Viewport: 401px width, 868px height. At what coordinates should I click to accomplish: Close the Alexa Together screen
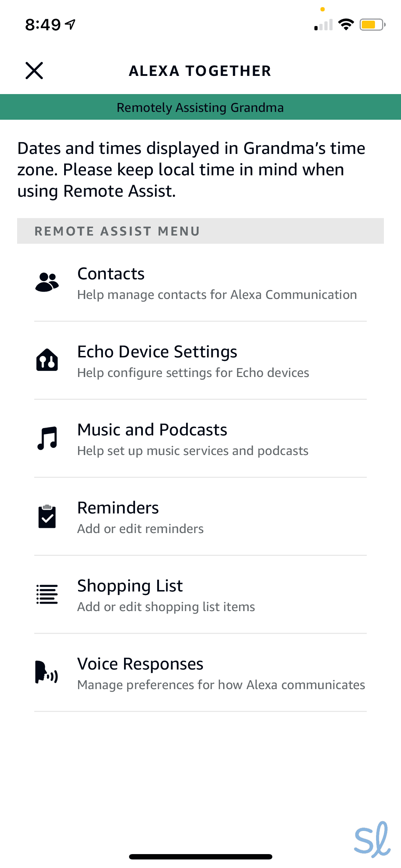[x=34, y=71]
